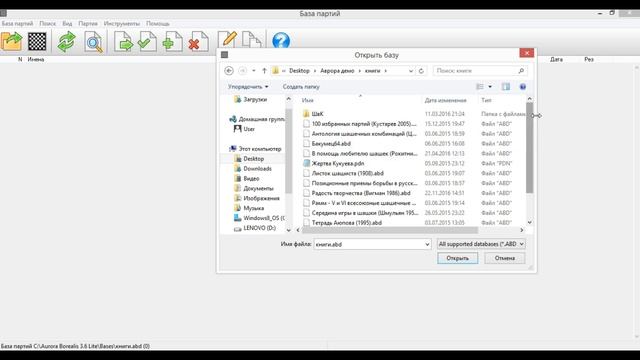The image size is (640, 360).
Task: Open the Поиск menu
Action: (x=48, y=24)
